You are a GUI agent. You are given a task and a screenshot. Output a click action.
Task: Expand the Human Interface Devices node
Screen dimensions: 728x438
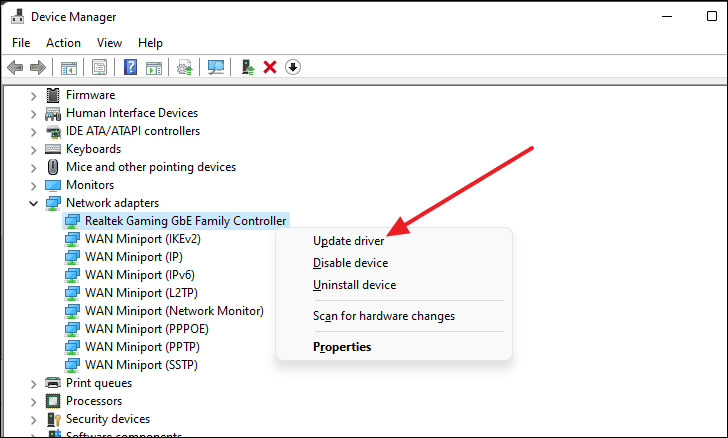(33, 114)
